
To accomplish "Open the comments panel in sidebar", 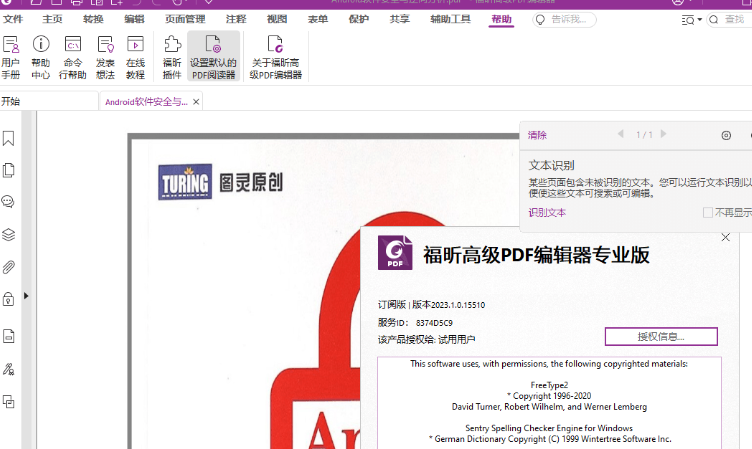I will click(9, 202).
